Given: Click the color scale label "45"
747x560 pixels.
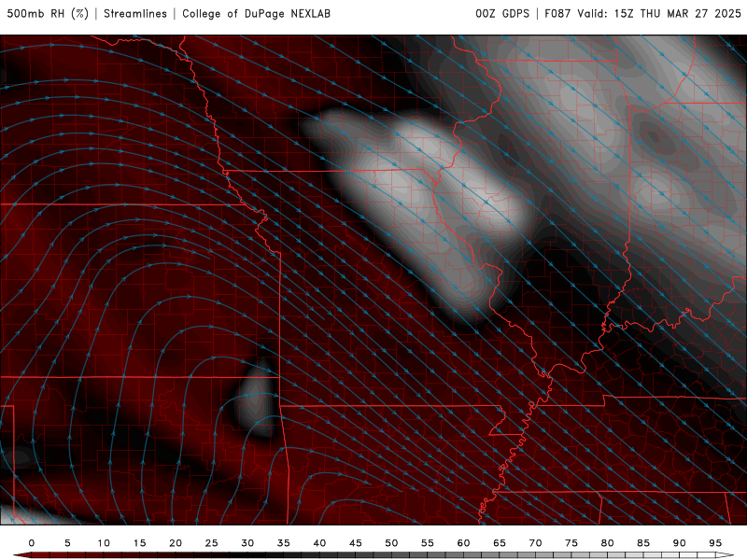Looking at the screenshot, I should [356, 543].
